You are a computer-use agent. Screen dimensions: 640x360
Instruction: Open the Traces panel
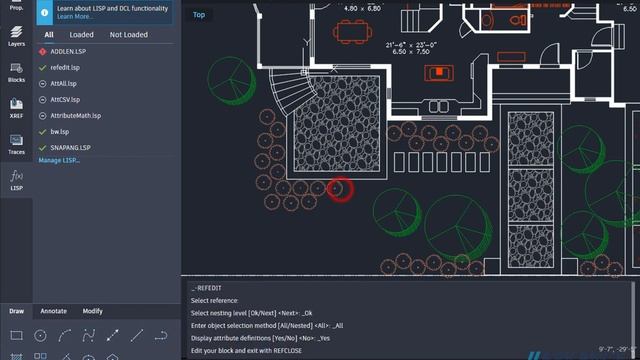16,144
